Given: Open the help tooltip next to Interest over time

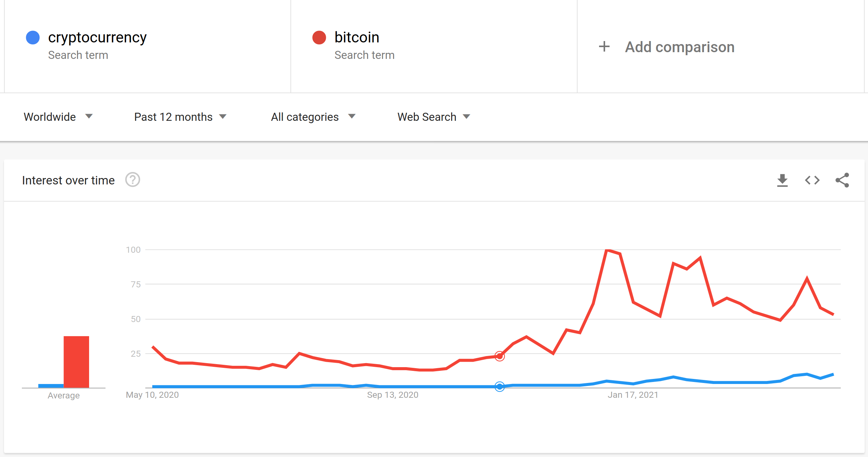Looking at the screenshot, I should point(132,180).
